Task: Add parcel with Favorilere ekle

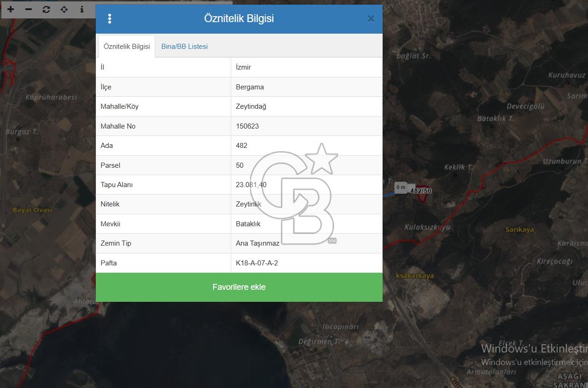Action: tap(239, 287)
